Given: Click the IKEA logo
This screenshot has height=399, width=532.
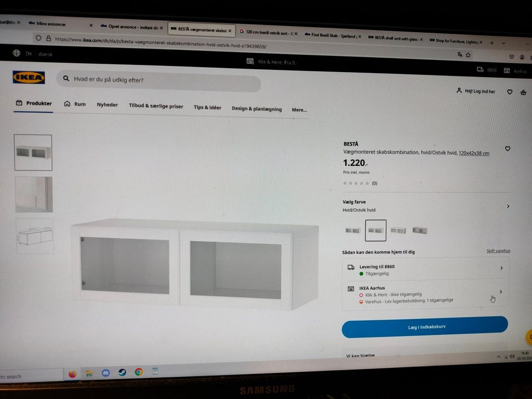Looking at the screenshot, I should [29, 78].
